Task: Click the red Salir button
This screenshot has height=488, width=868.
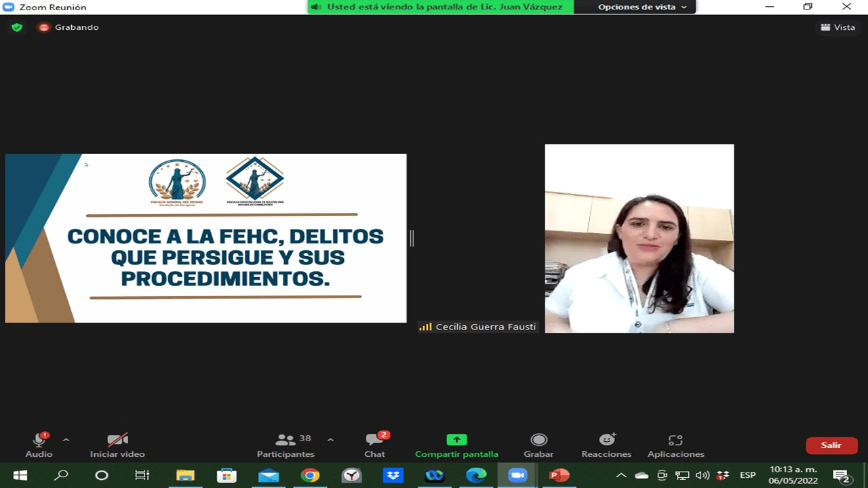Action: point(831,445)
